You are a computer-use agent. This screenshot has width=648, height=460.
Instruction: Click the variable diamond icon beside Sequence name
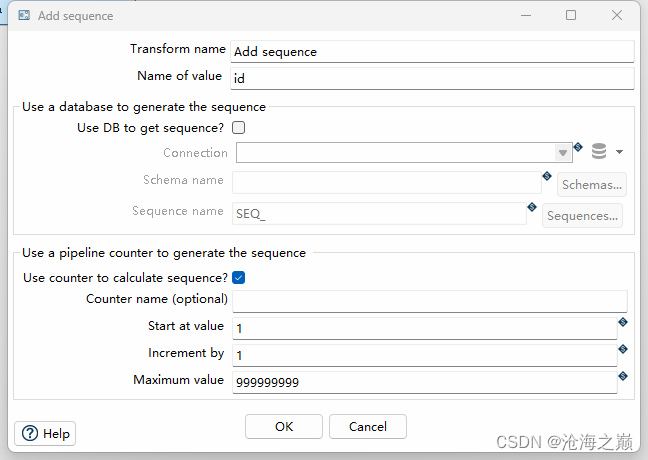(532, 207)
